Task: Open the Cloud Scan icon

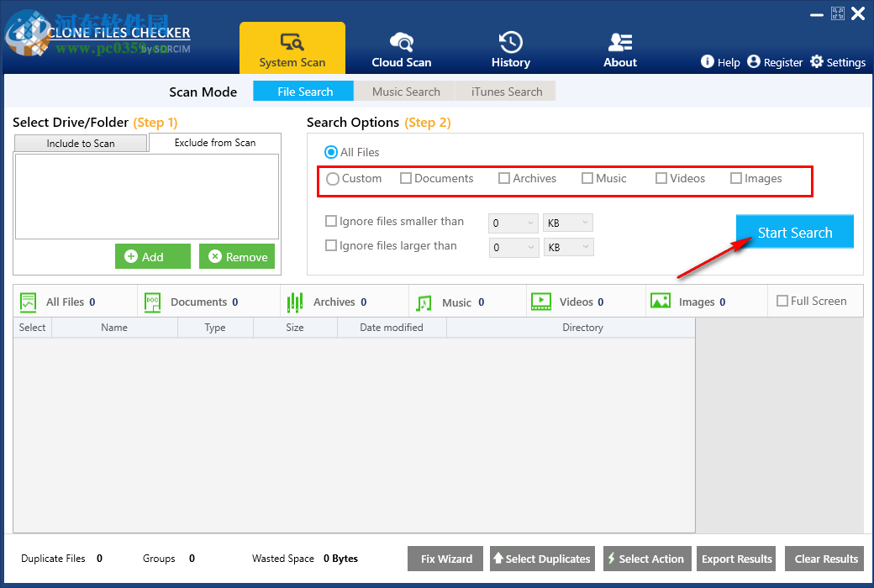Action: click(x=401, y=41)
